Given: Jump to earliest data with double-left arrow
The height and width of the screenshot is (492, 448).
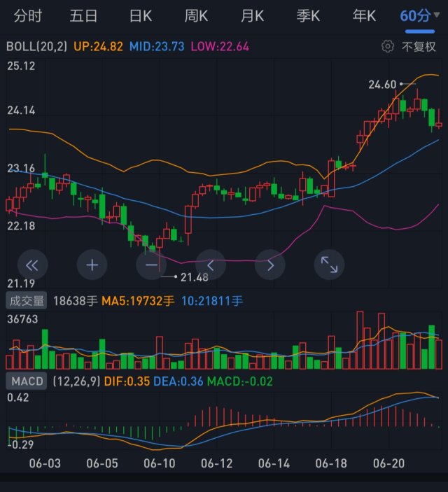Looking at the screenshot, I should point(32,265).
